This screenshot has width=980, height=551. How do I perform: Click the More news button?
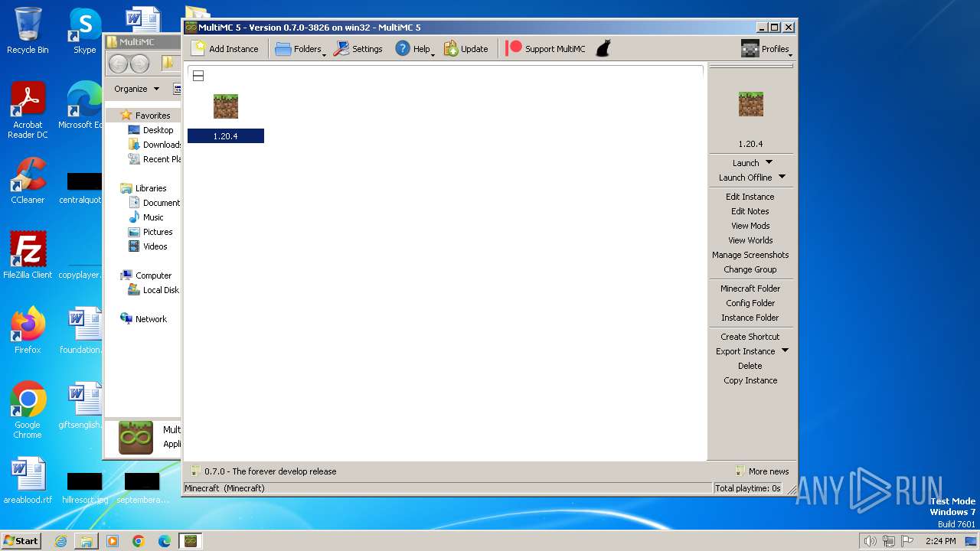[762, 471]
